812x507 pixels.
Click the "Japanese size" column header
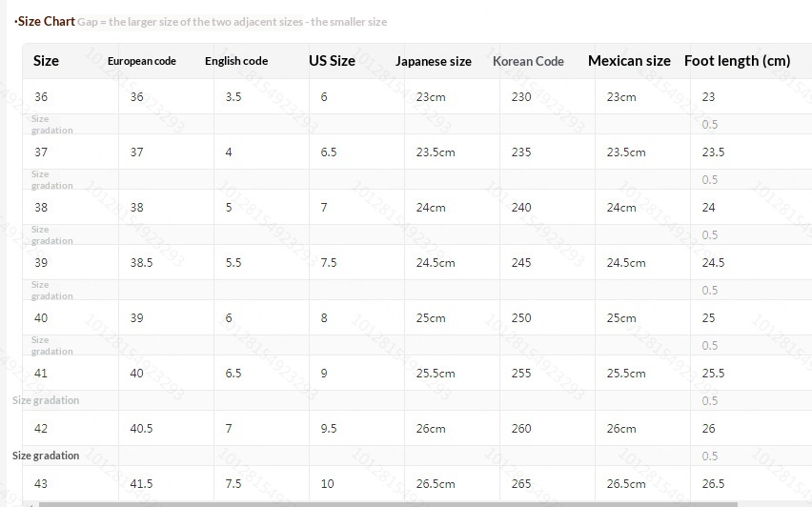434,61
